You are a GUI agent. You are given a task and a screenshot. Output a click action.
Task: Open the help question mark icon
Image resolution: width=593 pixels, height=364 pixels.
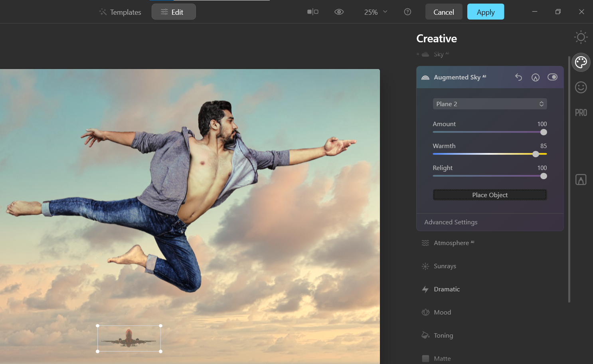point(407,12)
